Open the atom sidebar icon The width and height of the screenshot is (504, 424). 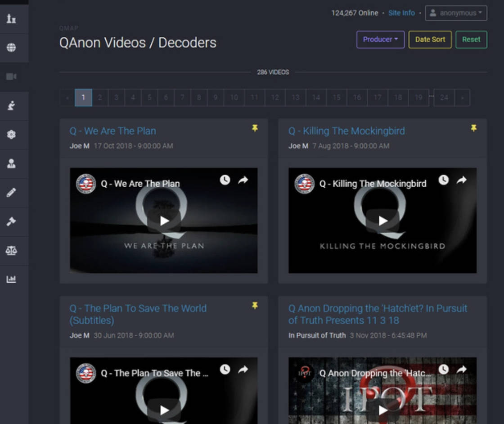(11, 135)
